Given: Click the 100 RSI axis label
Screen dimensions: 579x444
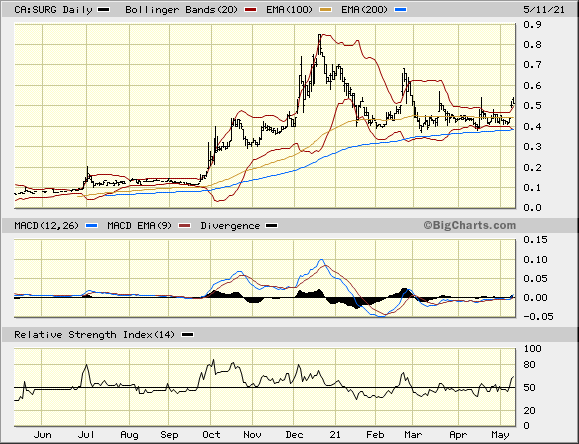Looking at the screenshot, I should point(532,349).
